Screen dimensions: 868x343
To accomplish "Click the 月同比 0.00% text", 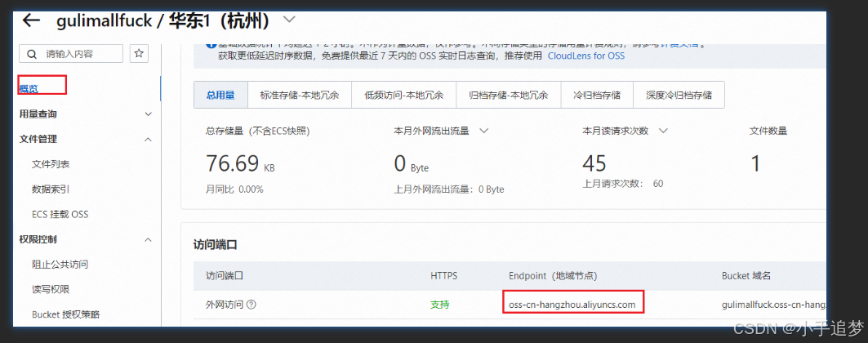I will [234, 189].
